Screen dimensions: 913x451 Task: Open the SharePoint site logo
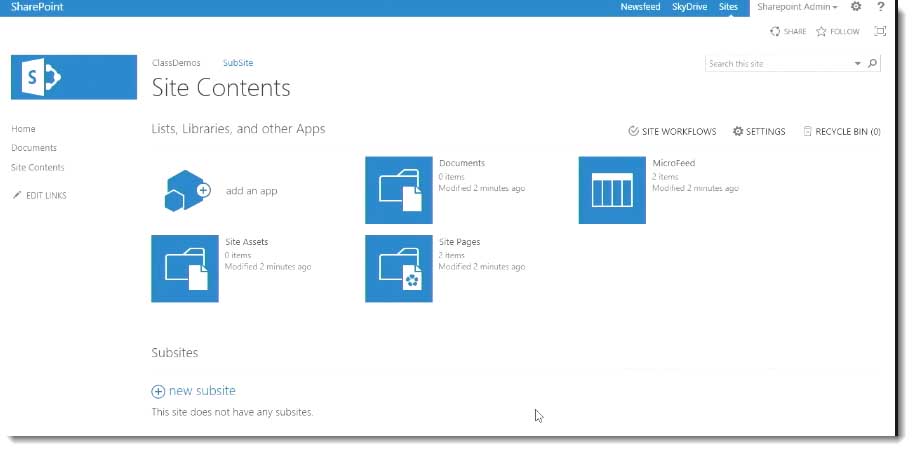74,77
